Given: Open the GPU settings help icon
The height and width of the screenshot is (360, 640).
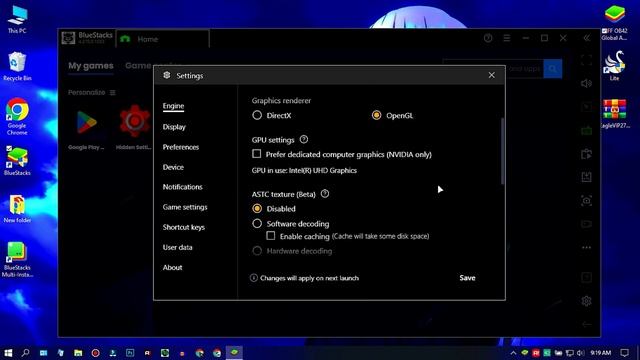Looking at the screenshot, I should point(304,140).
